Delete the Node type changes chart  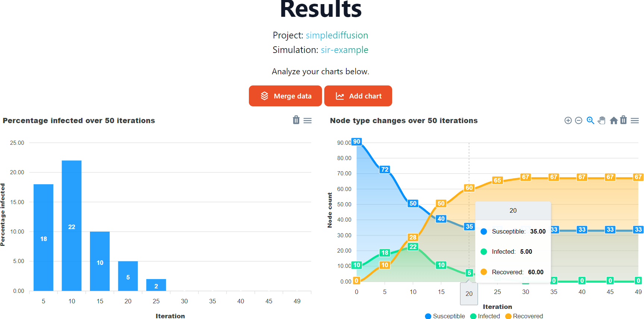pos(623,120)
